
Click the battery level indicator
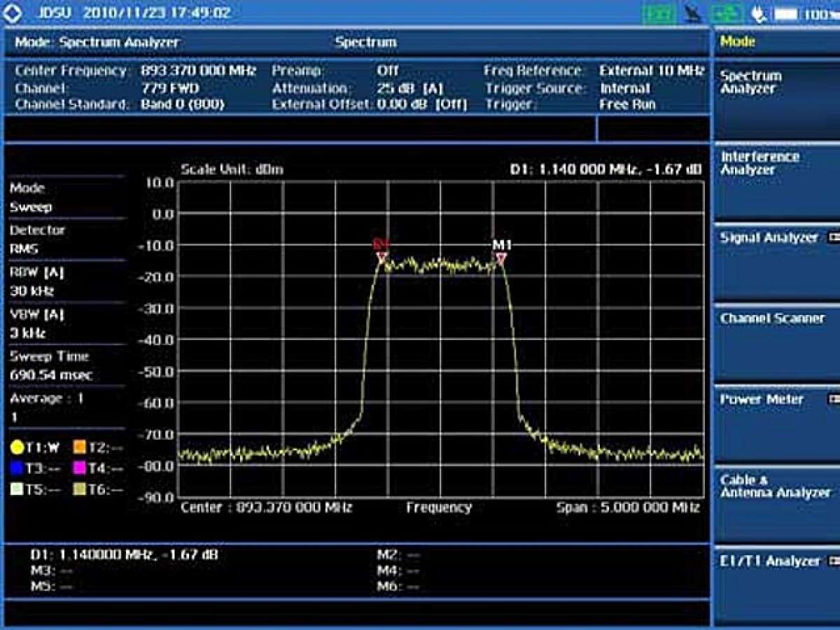click(787, 13)
